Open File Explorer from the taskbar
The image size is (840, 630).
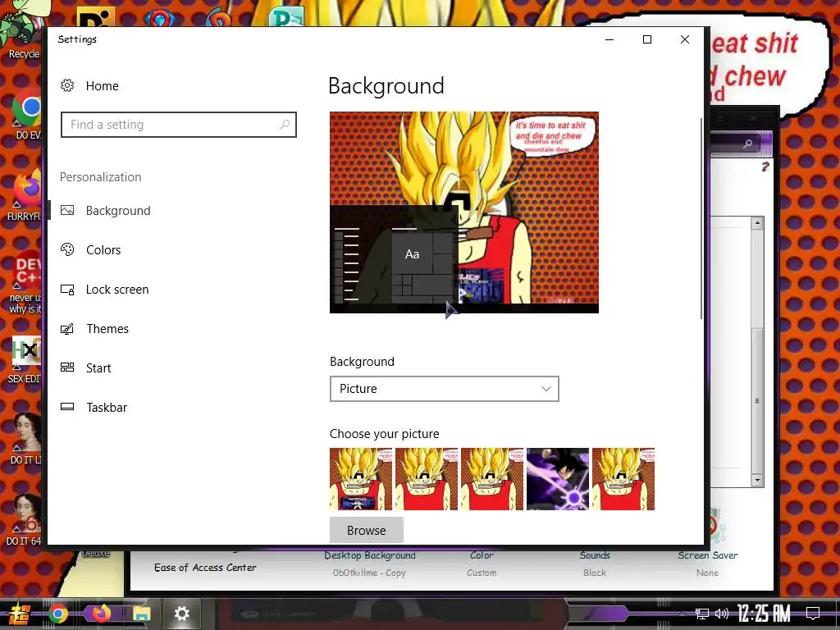(x=141, y=614)
